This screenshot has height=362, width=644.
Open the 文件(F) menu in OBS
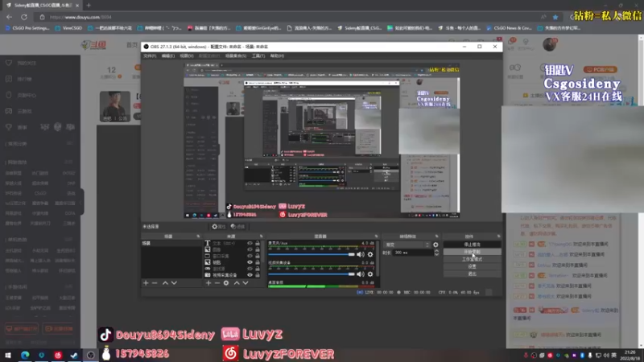[150, 56]
